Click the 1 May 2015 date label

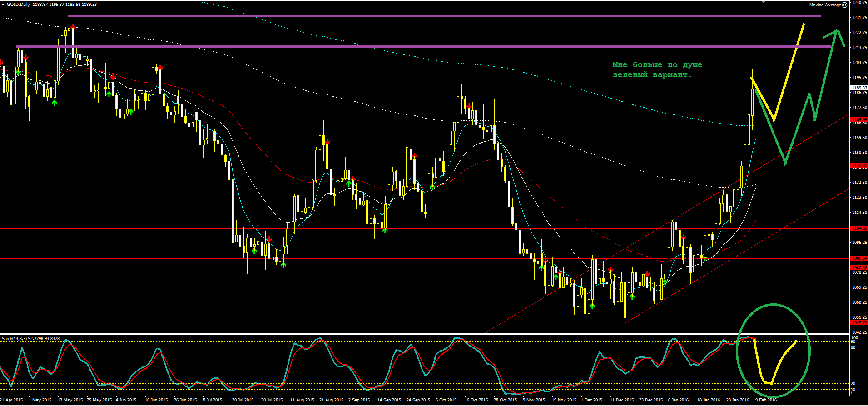40,400
